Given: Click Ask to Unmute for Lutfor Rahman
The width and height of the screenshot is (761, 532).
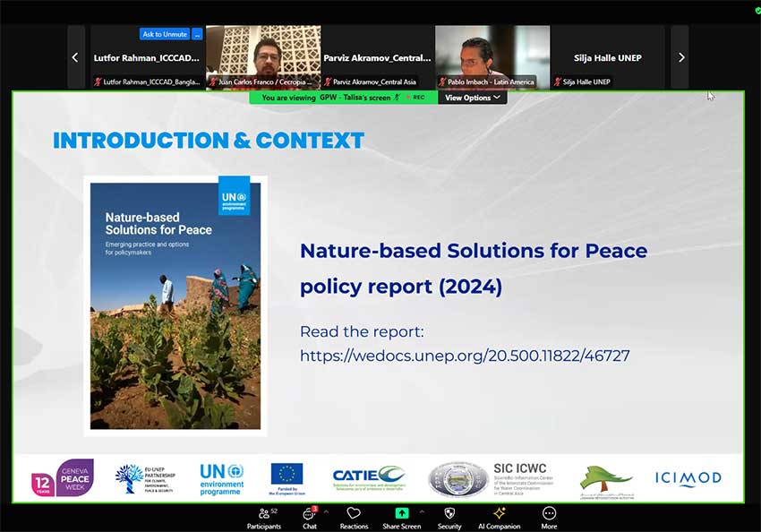Looking at the screenshot, I should pyautogui.click(x=164, y=34).
